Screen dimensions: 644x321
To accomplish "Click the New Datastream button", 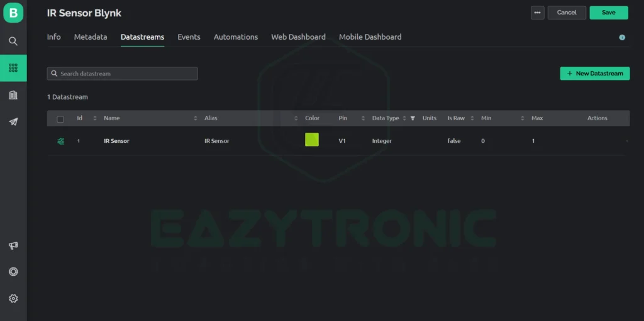I will tap(595, 74).
